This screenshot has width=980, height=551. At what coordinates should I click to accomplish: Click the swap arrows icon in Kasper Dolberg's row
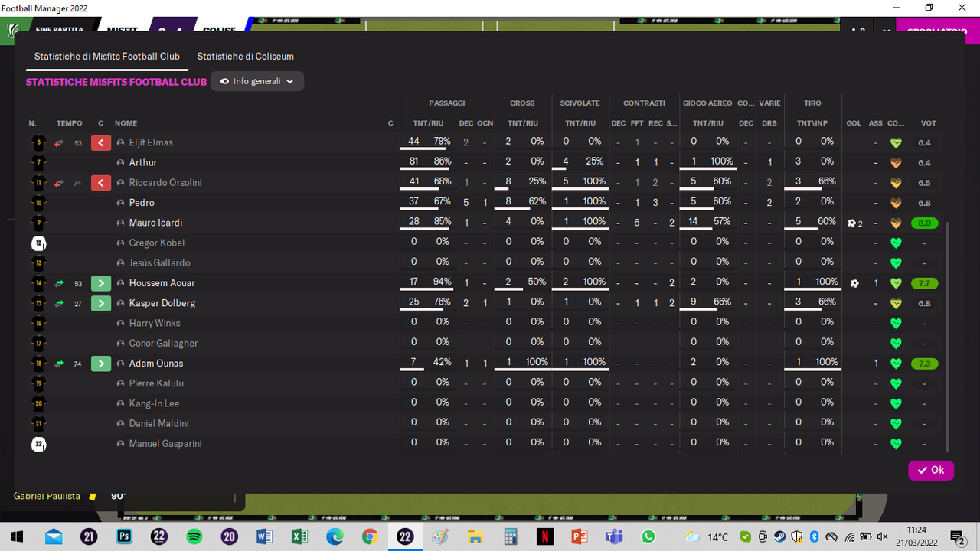click(59, 303)
